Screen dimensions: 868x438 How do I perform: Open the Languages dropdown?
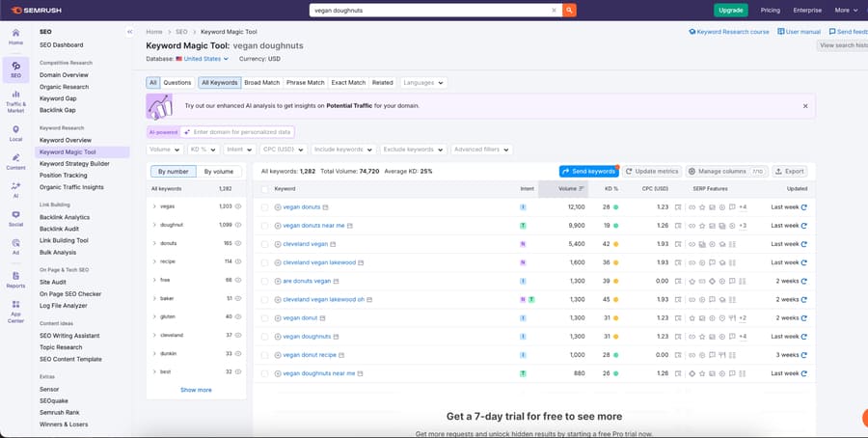(x=423, y=83)
